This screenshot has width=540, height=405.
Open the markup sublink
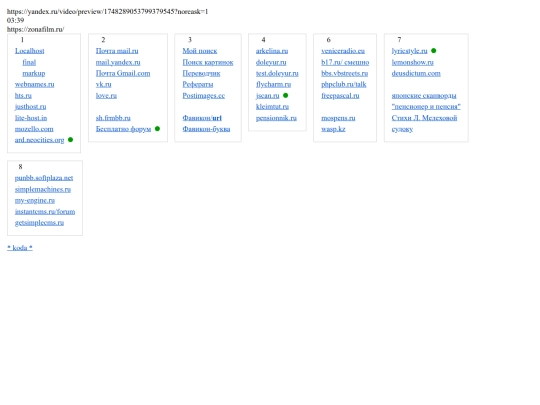click(34, 73)
